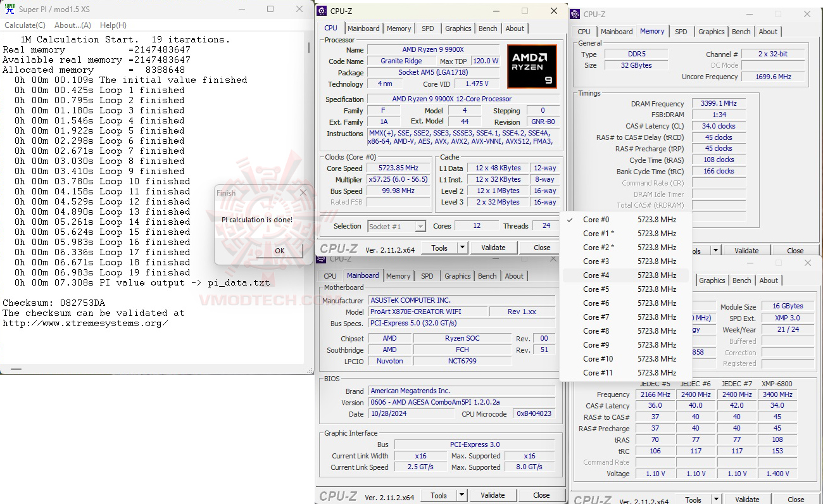823x504 pixels.
Task: Click the processor name field 'AMD Ryzen 9 9900X'
Action: point(434,50)
